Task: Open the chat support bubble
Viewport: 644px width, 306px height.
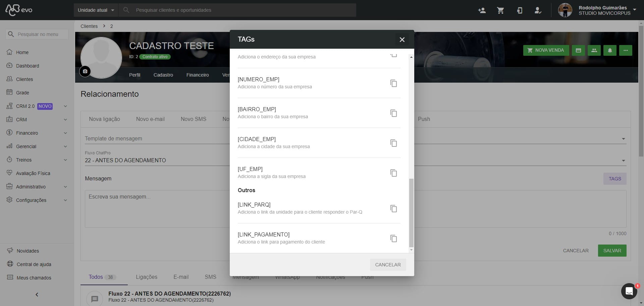Action: point(629,291)
